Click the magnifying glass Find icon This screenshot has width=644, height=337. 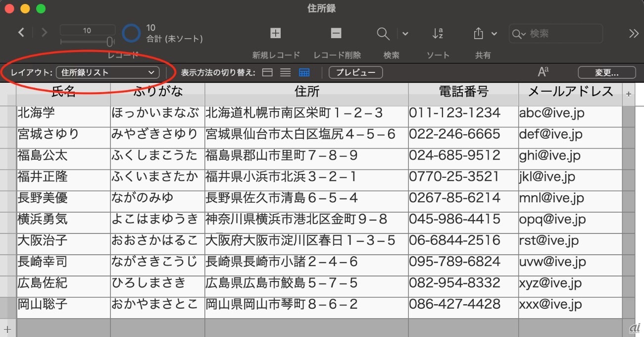click(x=383, y=33)
